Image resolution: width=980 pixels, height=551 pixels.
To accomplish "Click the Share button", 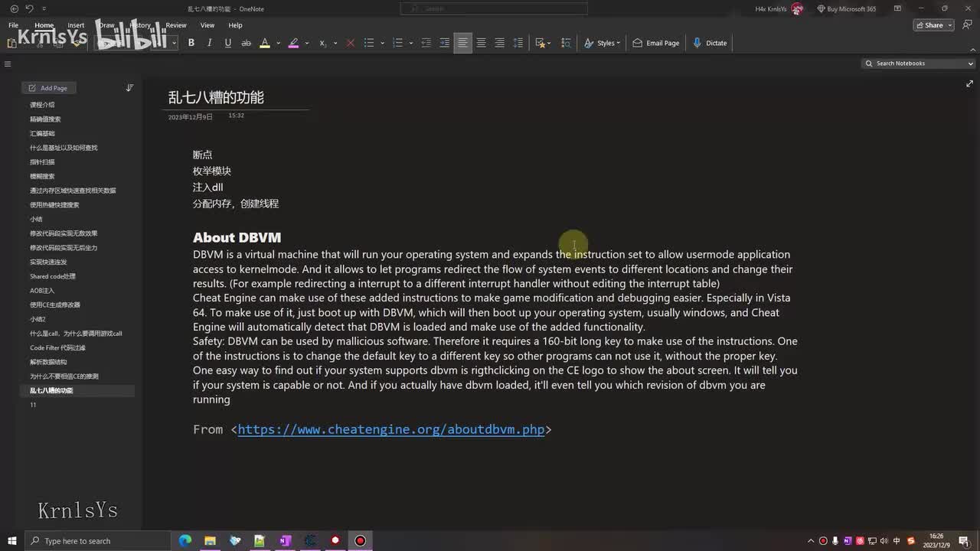I will pyautogui.click(x=929, y=25).
